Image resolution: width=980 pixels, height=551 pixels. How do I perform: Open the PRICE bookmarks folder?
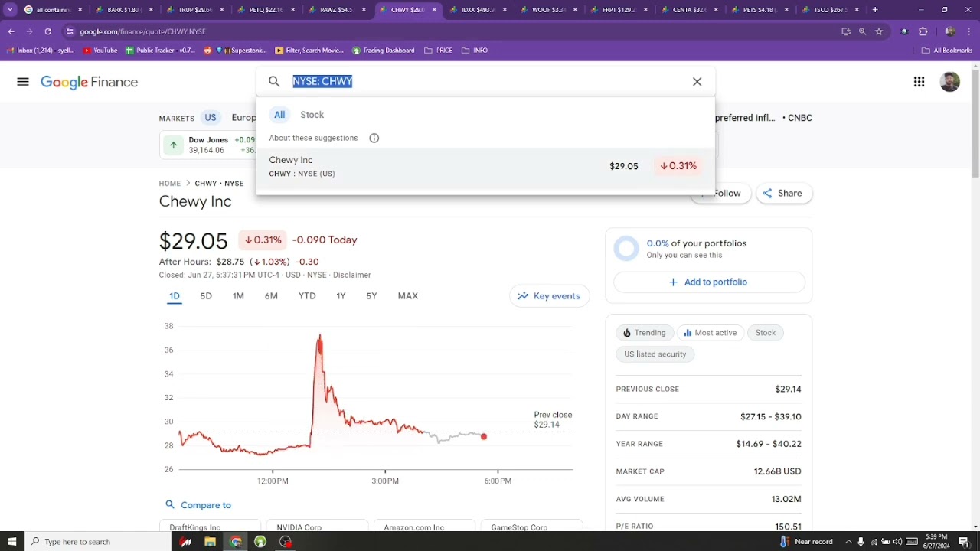click(x=438, y=51)
